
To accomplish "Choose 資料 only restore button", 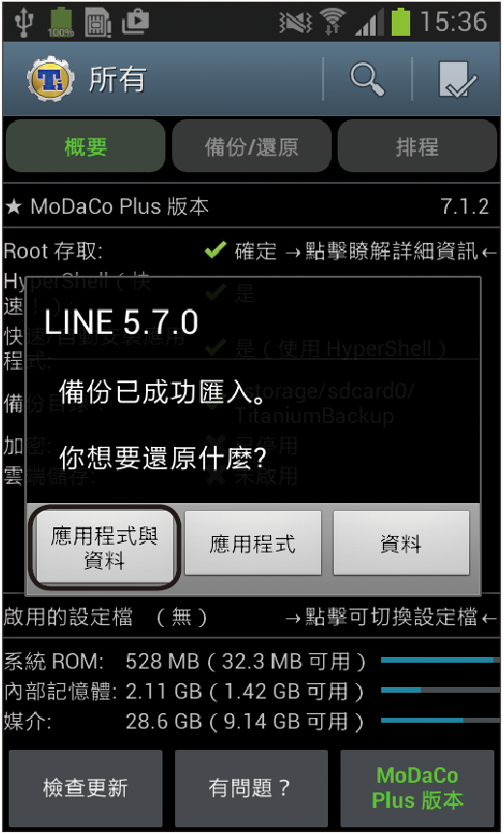I will (x=401, y=543).
